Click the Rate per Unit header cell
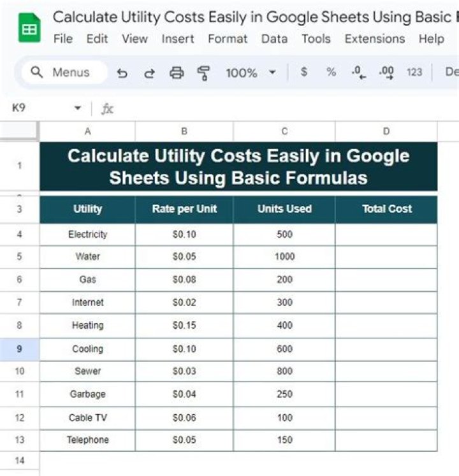Viewport: 459px width, 476px height. [184, 209]
